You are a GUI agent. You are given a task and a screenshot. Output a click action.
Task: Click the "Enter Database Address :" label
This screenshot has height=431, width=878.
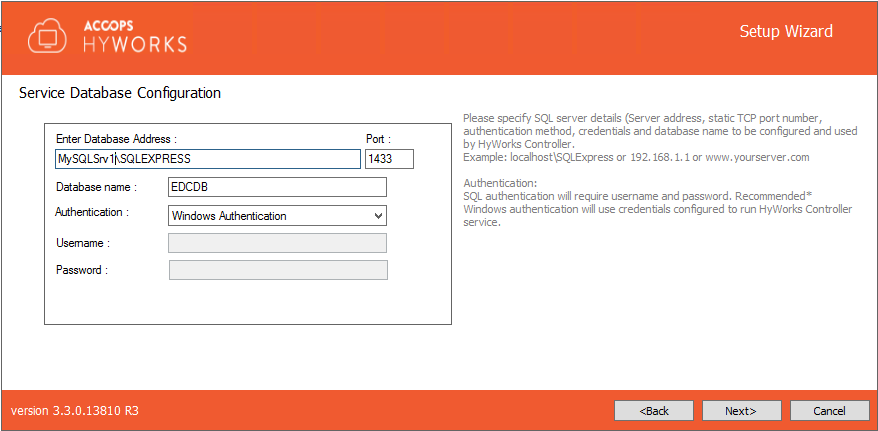(116, 139)
